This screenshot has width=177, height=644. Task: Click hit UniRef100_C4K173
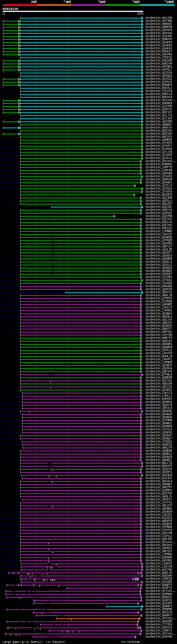point(159,308)
